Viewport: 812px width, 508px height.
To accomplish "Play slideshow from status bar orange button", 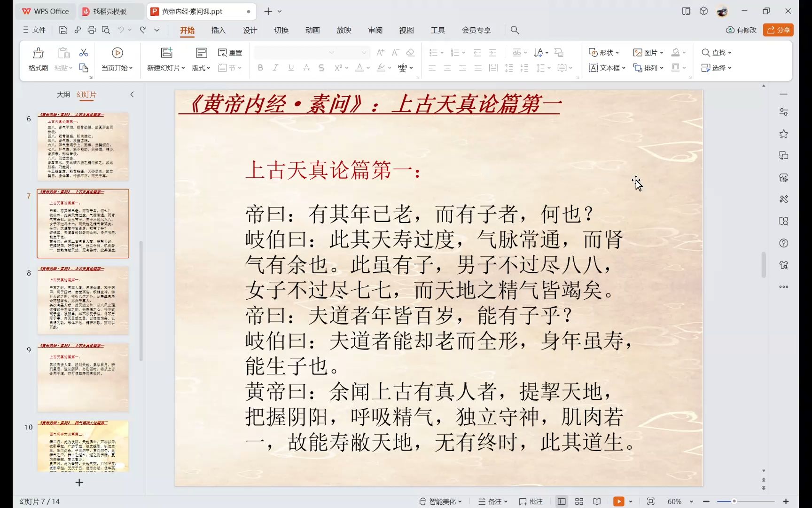I will click(619, 501).
